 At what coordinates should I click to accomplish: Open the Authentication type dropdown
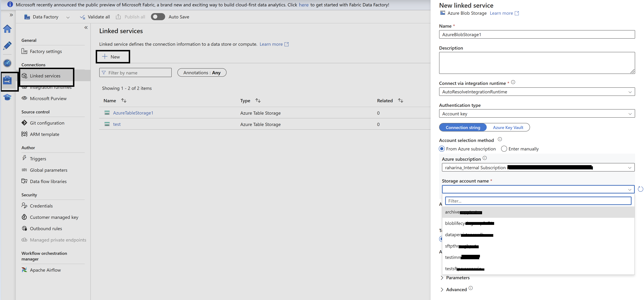[537, 114]
